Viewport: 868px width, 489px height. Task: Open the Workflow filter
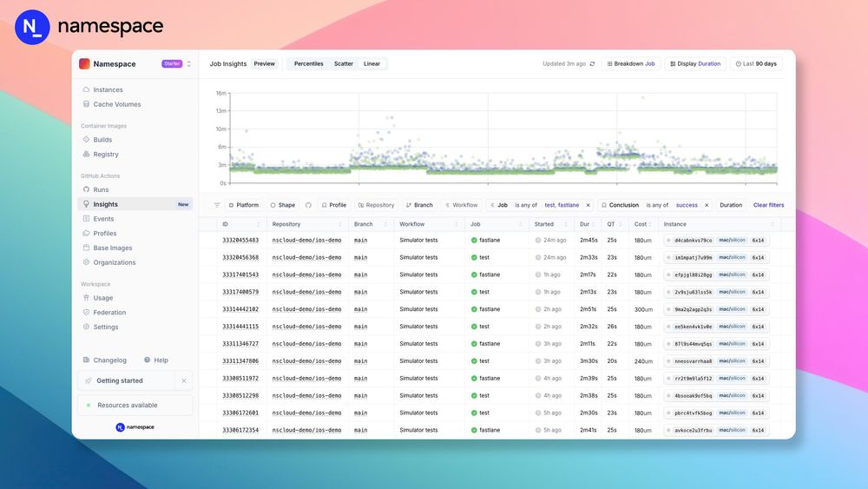pos(462,205)
